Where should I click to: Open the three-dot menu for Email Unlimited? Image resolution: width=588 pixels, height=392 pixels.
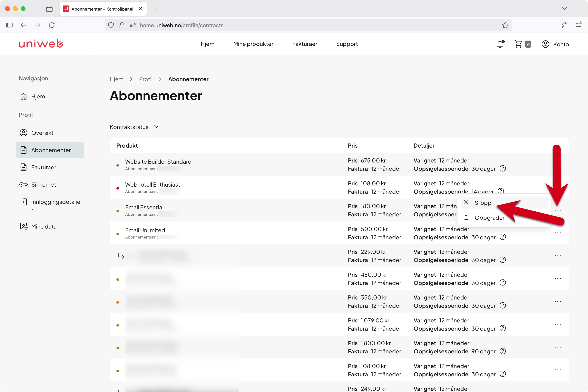click(x=557, y=233)
